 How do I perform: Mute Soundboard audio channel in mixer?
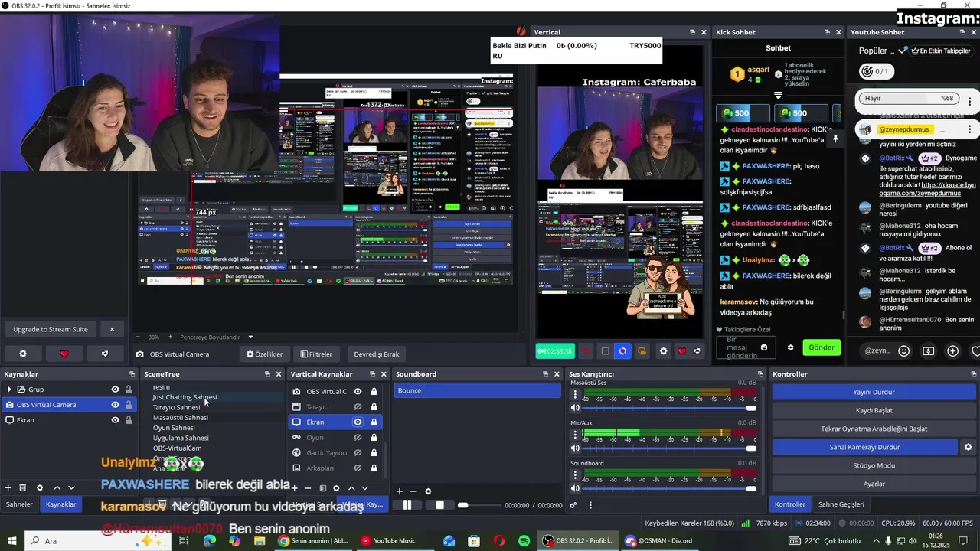click(576, 487)
